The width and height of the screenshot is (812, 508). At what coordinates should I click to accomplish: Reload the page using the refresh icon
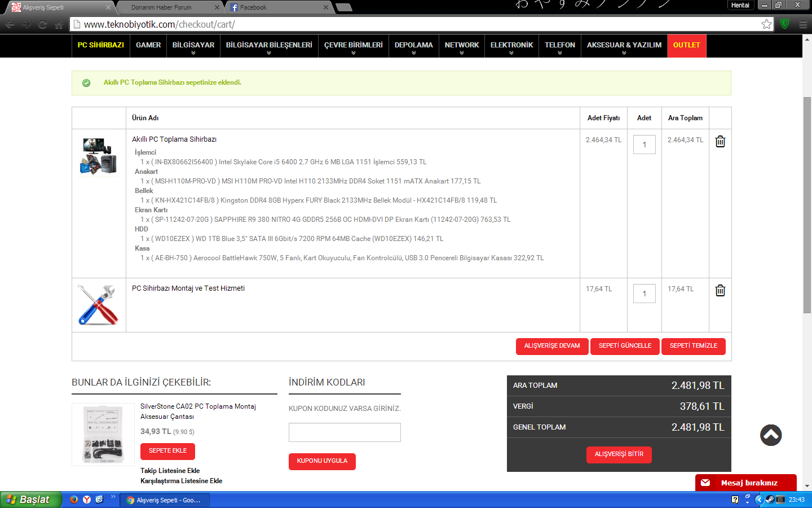(42, 24)
